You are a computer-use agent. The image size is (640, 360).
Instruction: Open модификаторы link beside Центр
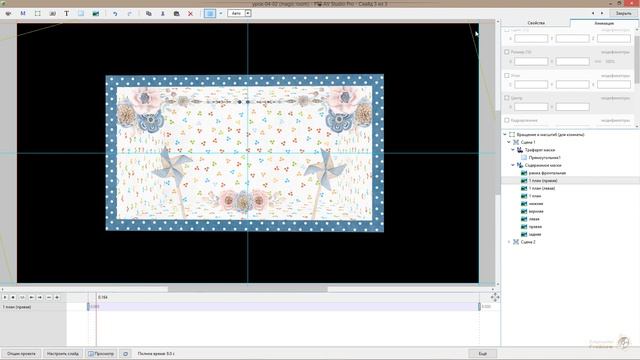(x=615, y=98)
